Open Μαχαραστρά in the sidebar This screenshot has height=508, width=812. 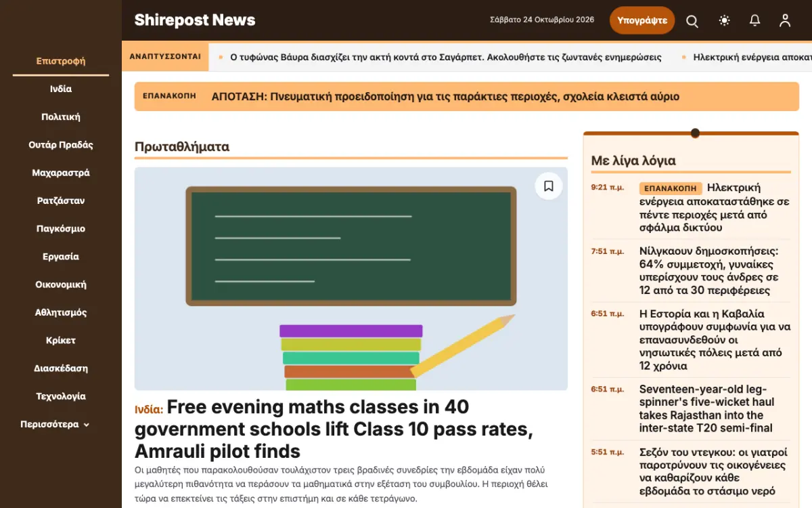61,173
